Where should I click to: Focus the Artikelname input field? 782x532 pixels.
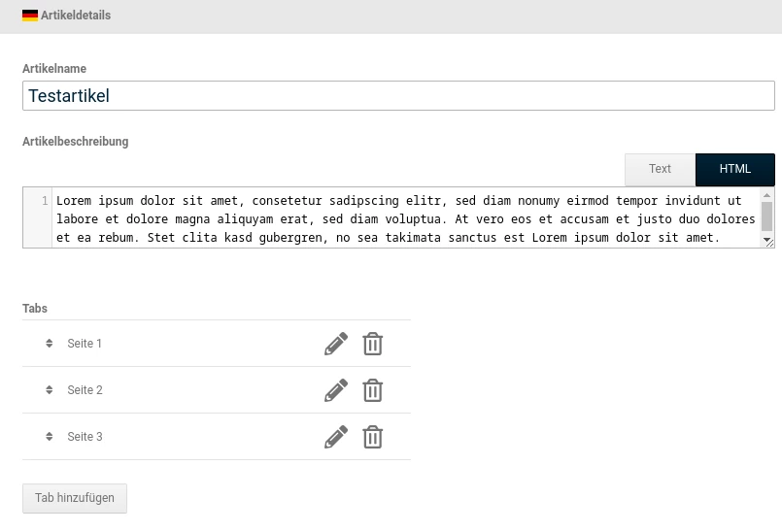398,96
